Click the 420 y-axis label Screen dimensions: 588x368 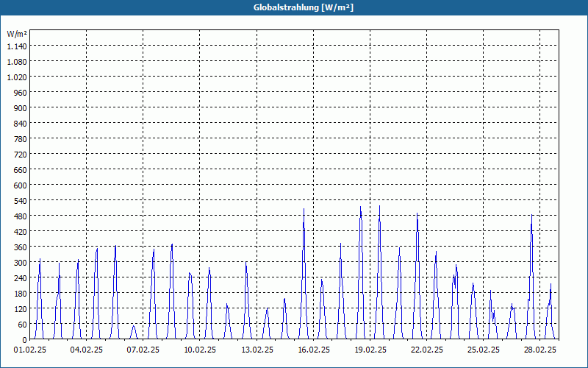coord(21,232)
